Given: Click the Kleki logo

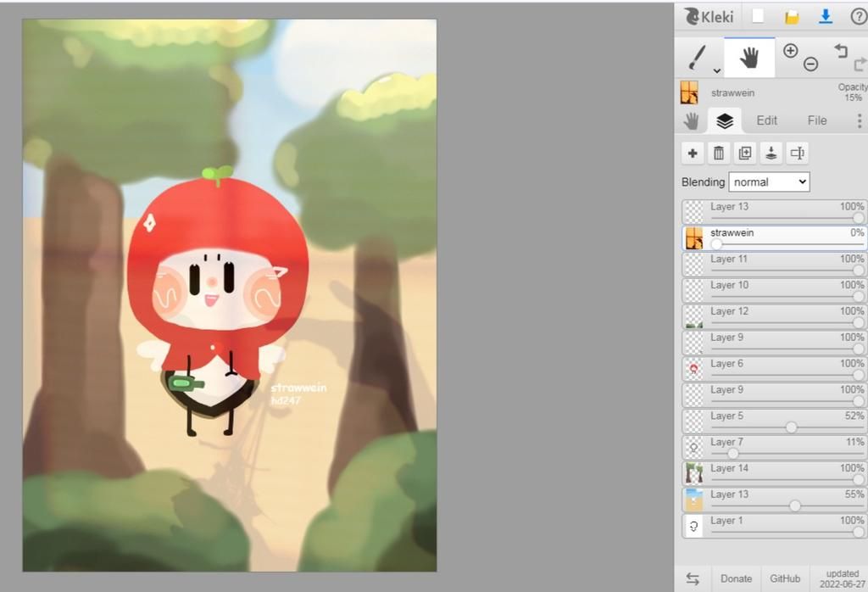Looking at the screenshot, I should click(709, 17).
